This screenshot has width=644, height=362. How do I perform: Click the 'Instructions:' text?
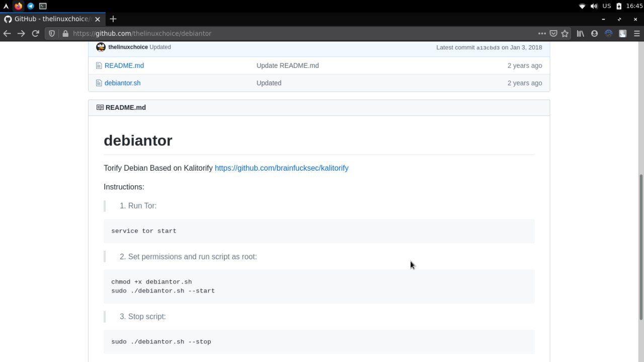click(x=124, y=187)
